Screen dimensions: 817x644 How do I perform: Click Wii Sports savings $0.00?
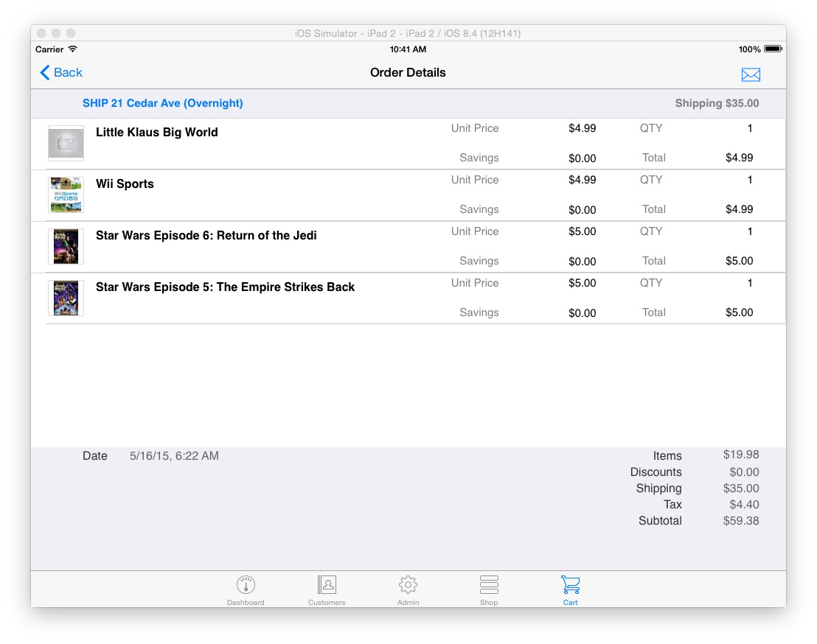click(x=582, y=209)
